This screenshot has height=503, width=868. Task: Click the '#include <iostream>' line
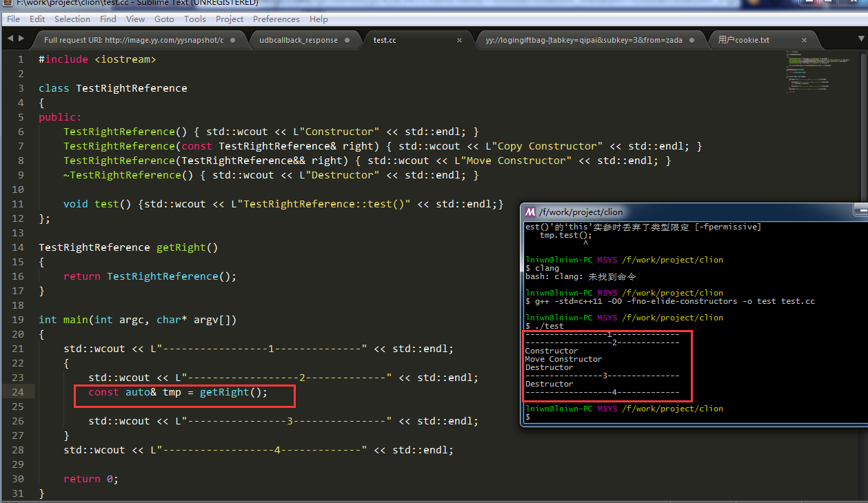[x=97, y=59]
